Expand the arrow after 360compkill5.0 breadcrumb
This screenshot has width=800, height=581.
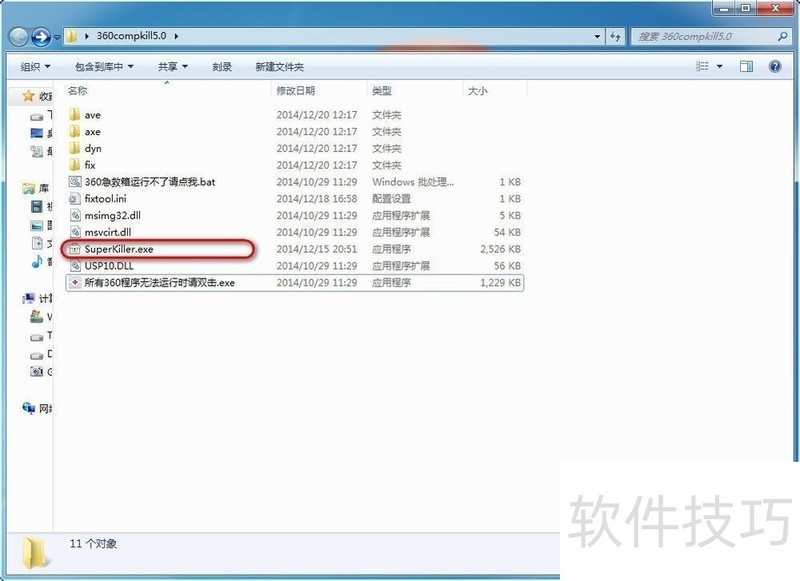pyautogui.click(x=177, y=36)
